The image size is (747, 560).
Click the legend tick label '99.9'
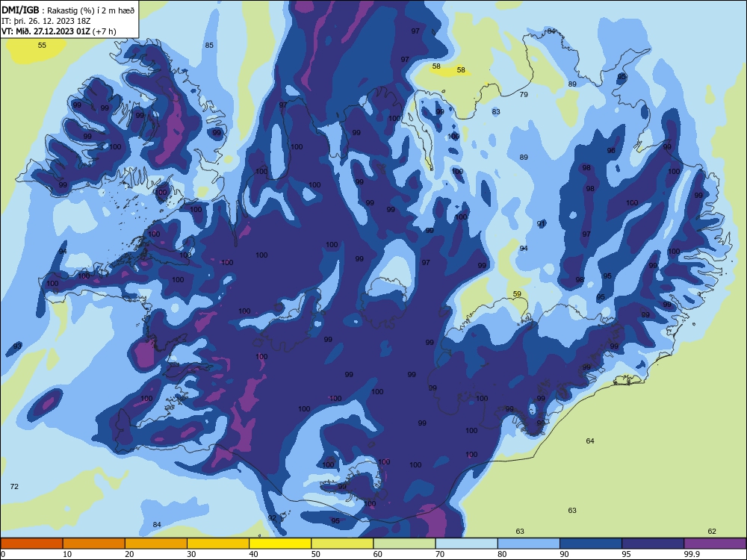tap(692, 554)
